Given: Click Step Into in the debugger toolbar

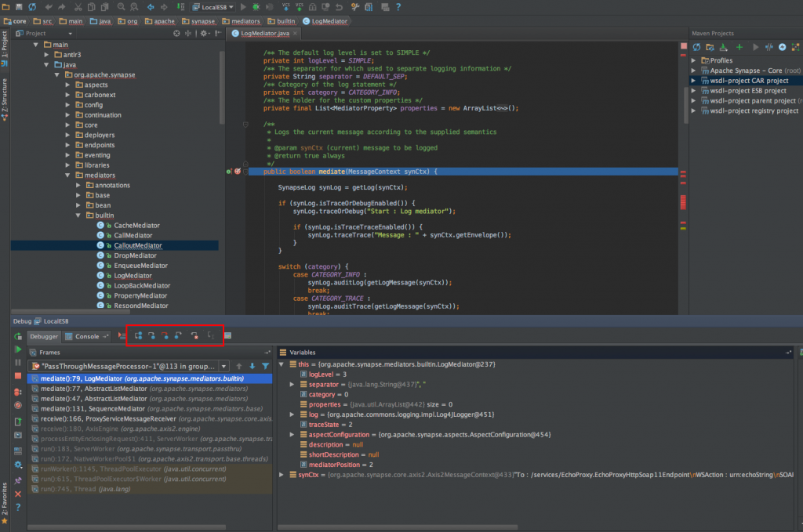Looking at the screenshot, I should point(151,335).
